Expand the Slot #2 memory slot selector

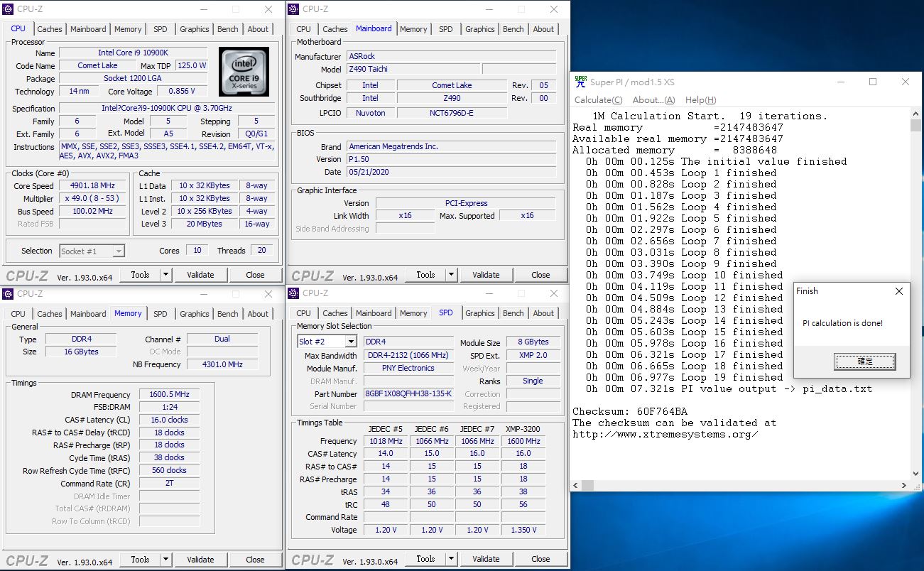(351, 342)
